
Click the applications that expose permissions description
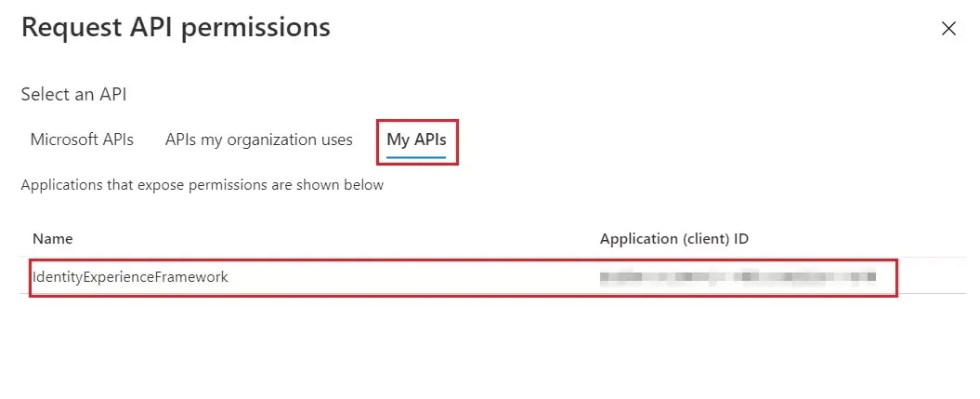[x=202, y=185]
